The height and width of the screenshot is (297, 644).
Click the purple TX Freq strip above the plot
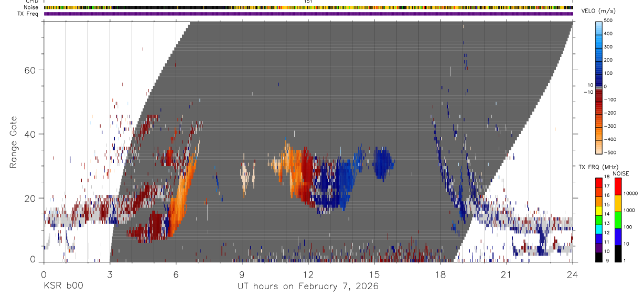308,14
